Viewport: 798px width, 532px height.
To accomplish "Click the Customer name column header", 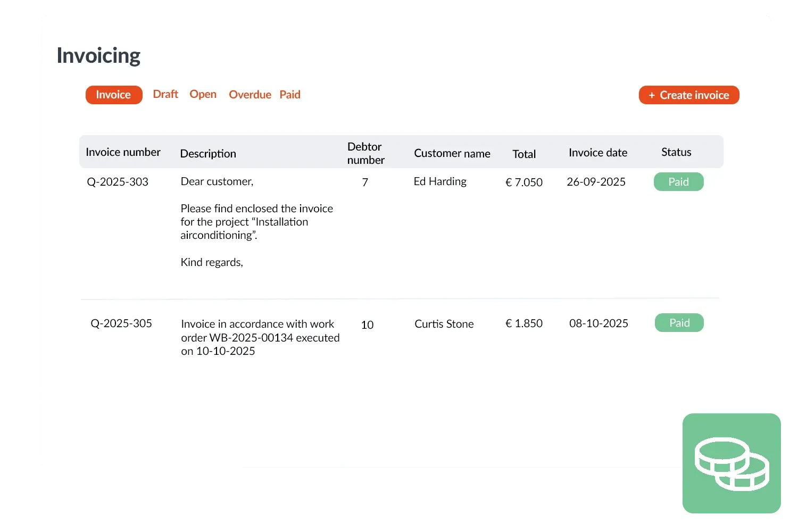I will tap(452, 153).
